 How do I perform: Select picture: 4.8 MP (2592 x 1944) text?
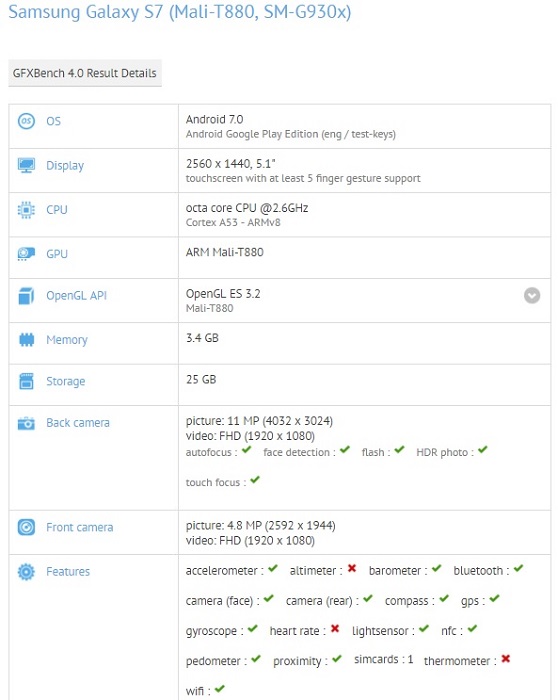pyautogui.click(x=261, y=525)
